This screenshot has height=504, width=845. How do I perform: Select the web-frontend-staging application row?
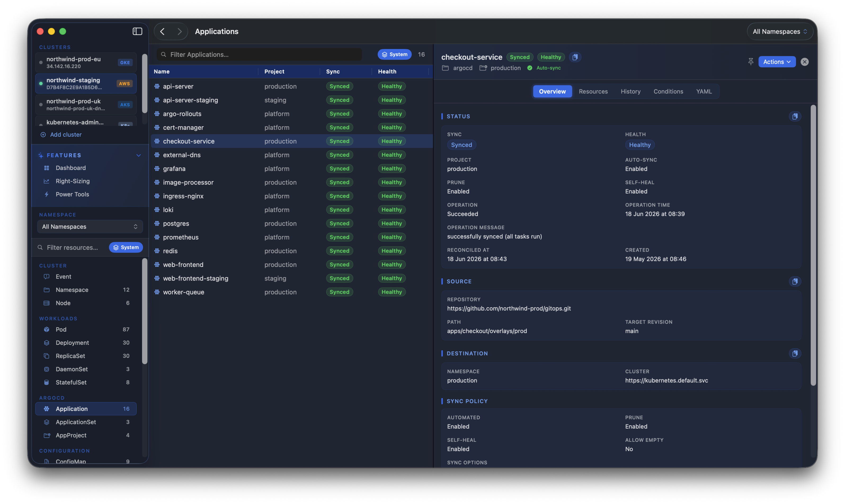tap(292, 278)
